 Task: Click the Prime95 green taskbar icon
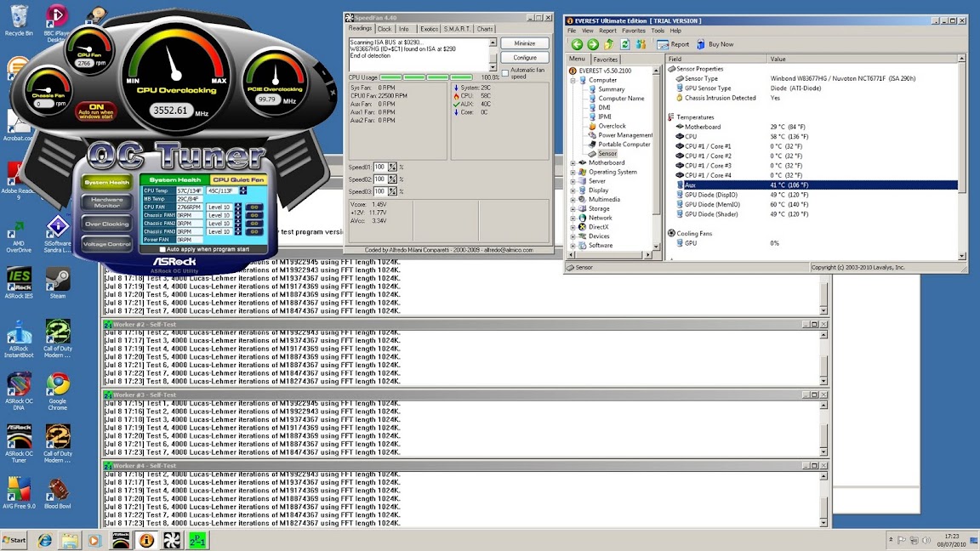(197, 541)
